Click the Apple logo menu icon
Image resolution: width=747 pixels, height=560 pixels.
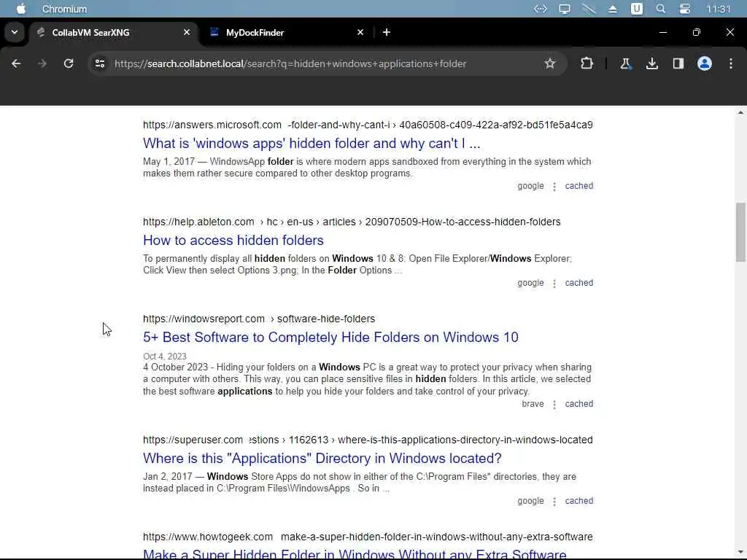coord(21,9)
